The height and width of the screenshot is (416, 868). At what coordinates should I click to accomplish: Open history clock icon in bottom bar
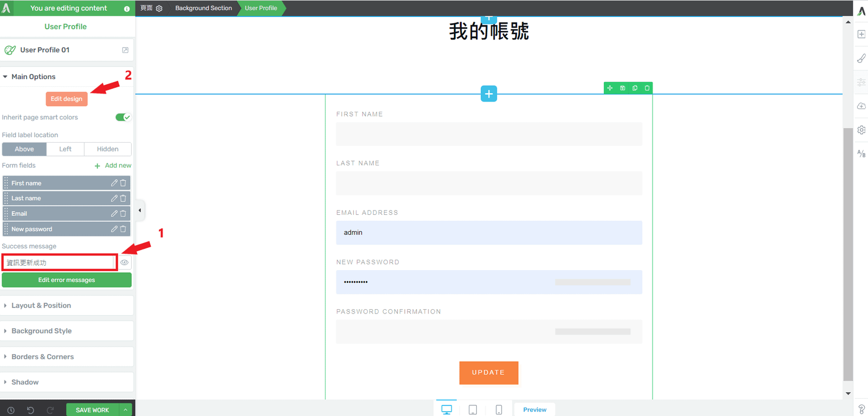[11, 410]
